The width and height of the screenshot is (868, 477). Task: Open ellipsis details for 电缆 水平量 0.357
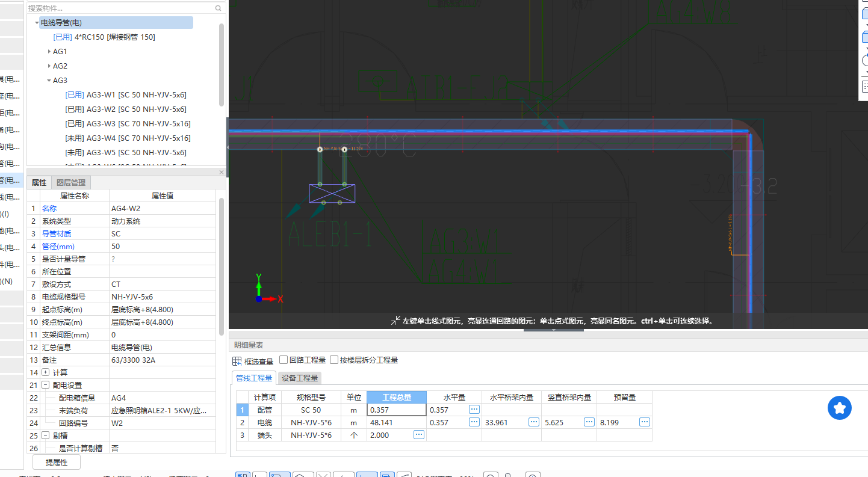(474, 422)
